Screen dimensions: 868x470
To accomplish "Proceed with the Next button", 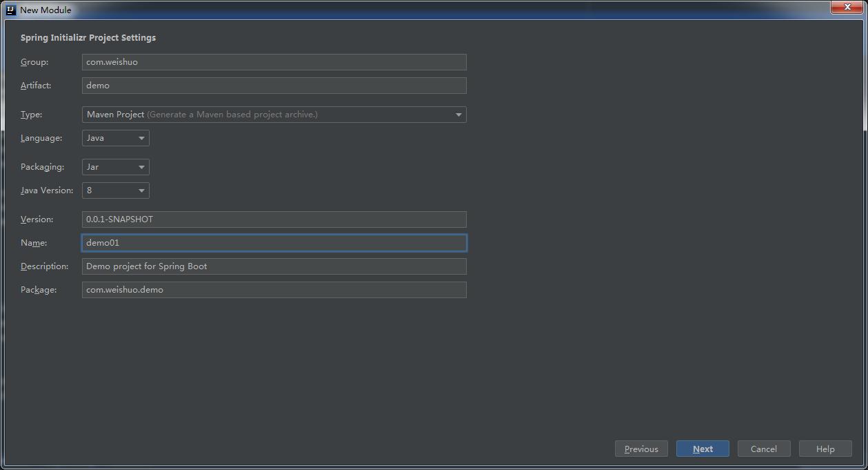I will pyautogui.click(x=703, y=449).
